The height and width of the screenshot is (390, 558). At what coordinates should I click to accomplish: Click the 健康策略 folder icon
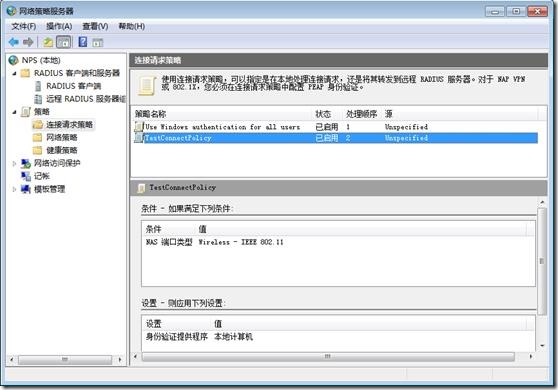[37, 150]
